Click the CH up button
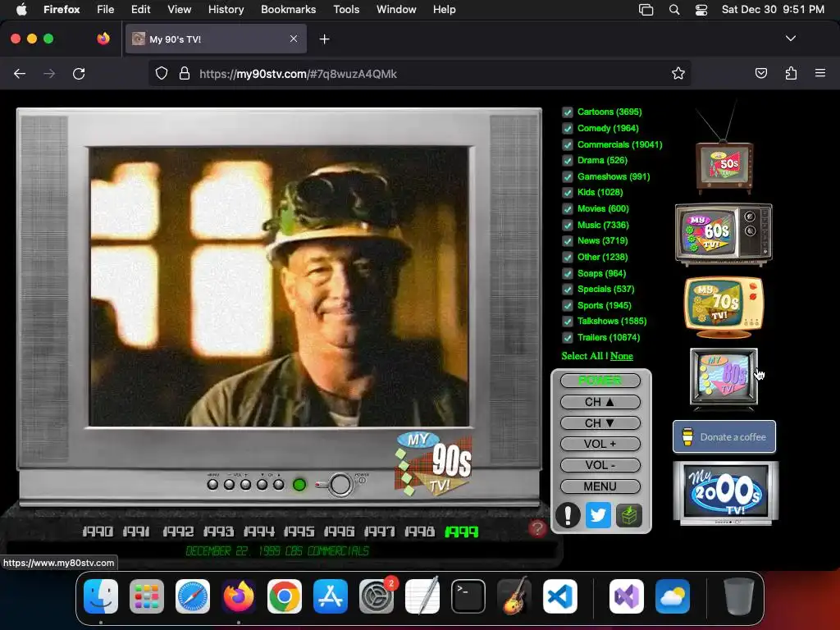 (600, 402)
